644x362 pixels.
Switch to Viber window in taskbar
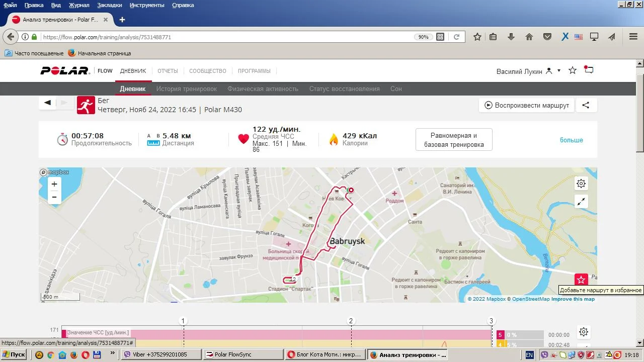(x=162, y=354)
